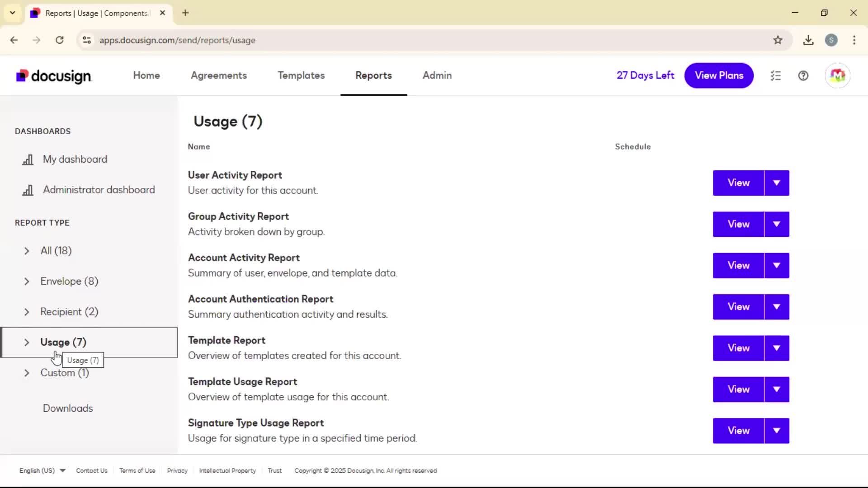868x488 pixels.
Task: Open the checklist tasks icon
Action: pos(776,76)
